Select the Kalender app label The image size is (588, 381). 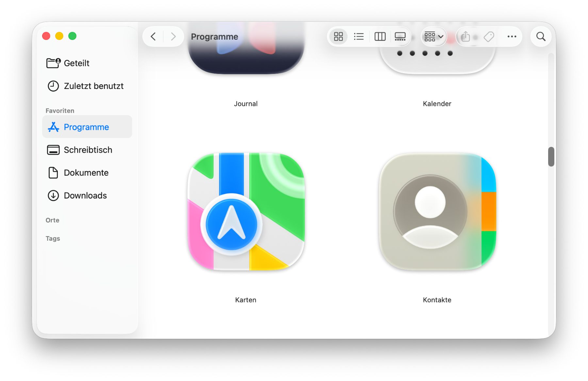coord(437,104)
